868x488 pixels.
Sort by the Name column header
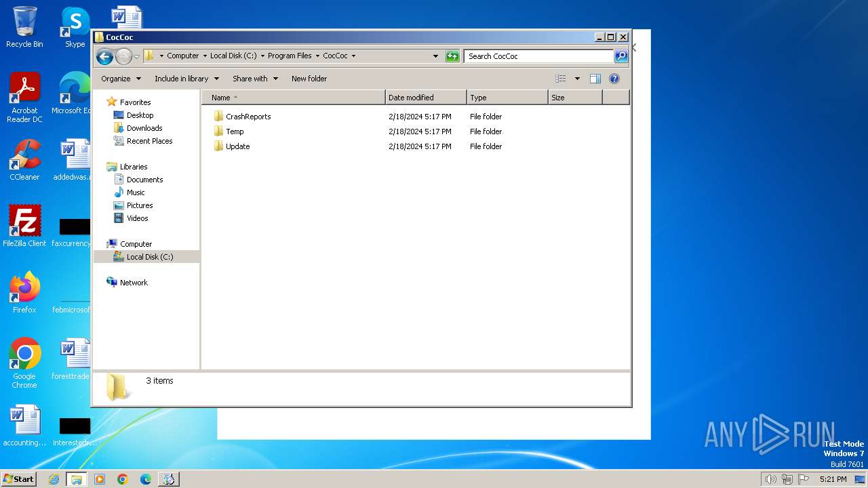tap(294, 98)
